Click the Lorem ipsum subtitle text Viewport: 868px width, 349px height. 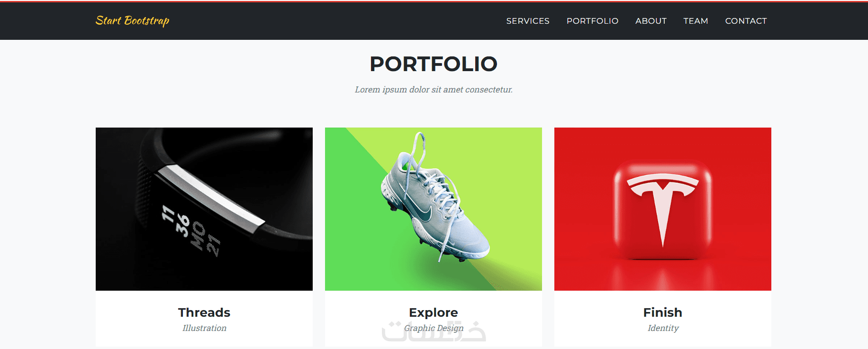click(434, 90)
